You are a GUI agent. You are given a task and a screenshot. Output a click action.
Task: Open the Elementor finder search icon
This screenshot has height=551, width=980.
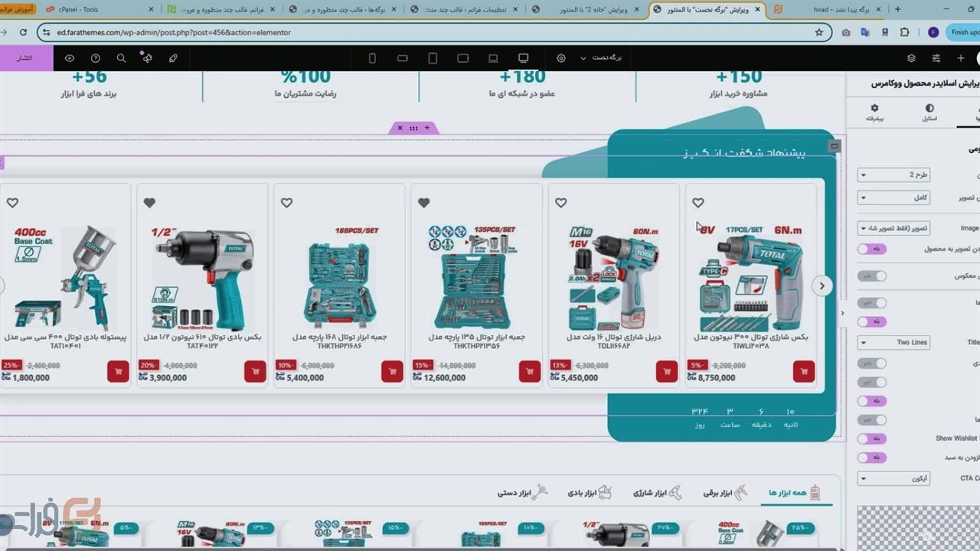coord(121,58)
